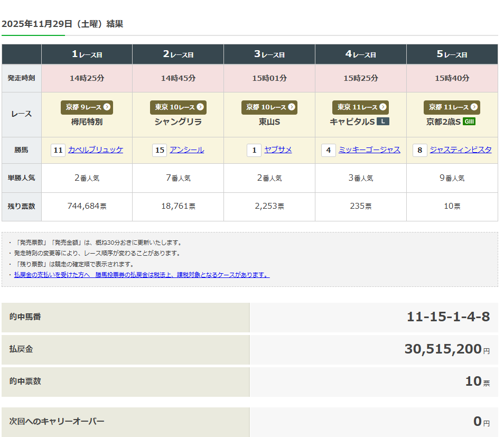Select the 1レース目 column header
The image size is (504, 437).
click(x=87, y=54)
